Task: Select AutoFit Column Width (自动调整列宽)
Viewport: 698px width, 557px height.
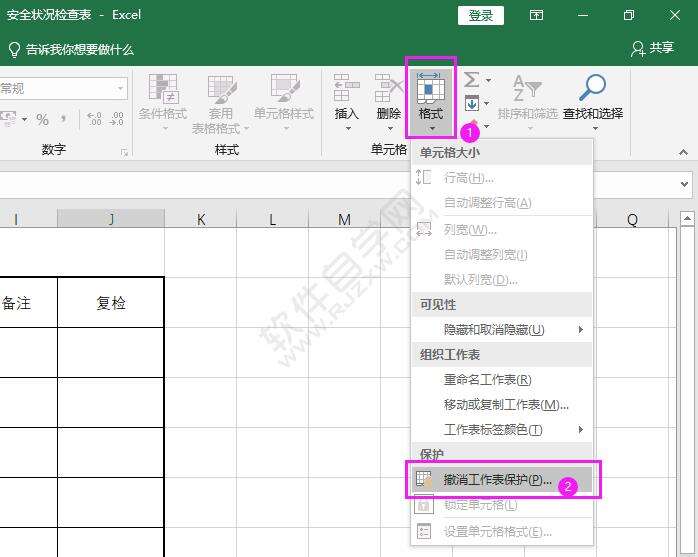Action: coord(502,255)
